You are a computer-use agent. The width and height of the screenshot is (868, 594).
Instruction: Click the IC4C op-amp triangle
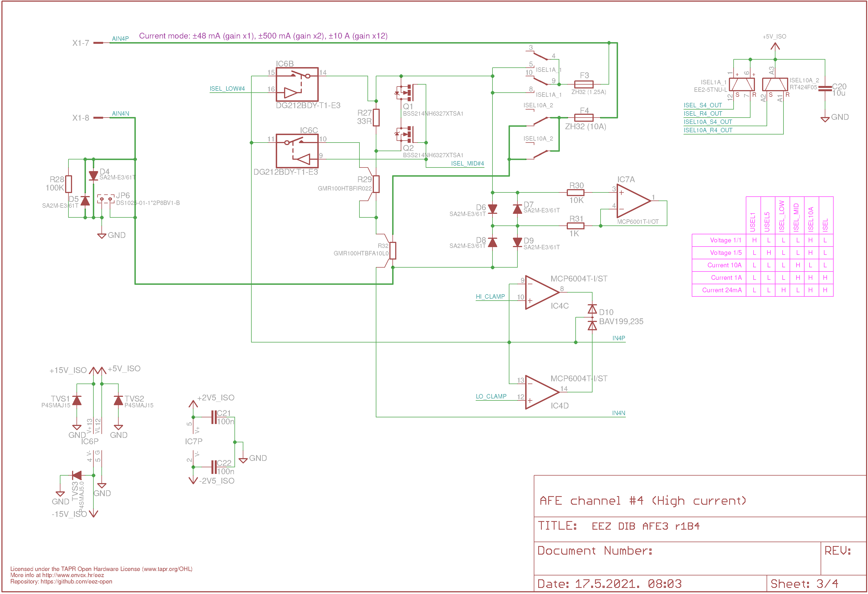point(542,292)
